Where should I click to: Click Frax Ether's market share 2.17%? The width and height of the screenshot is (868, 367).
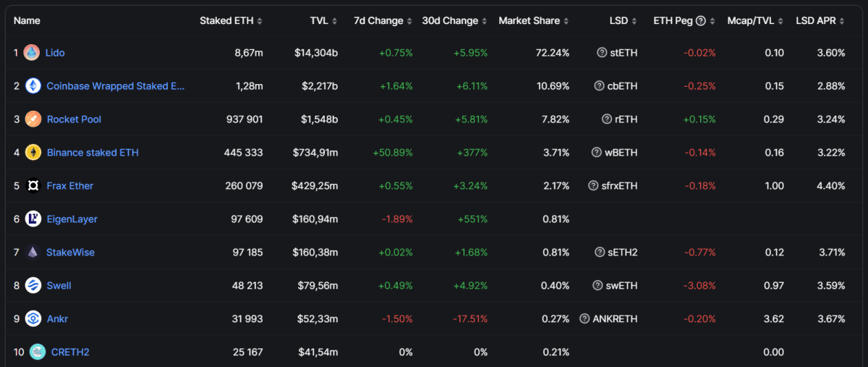click(x=555, y=186)
